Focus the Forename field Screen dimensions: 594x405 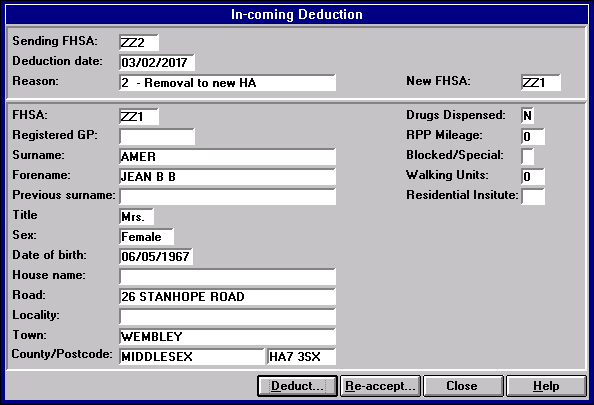[x=227, y=177]
